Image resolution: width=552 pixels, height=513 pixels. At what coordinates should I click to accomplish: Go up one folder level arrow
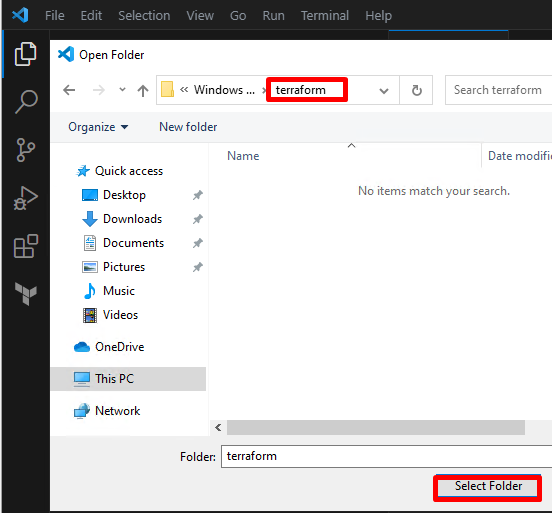pos(143,90)
